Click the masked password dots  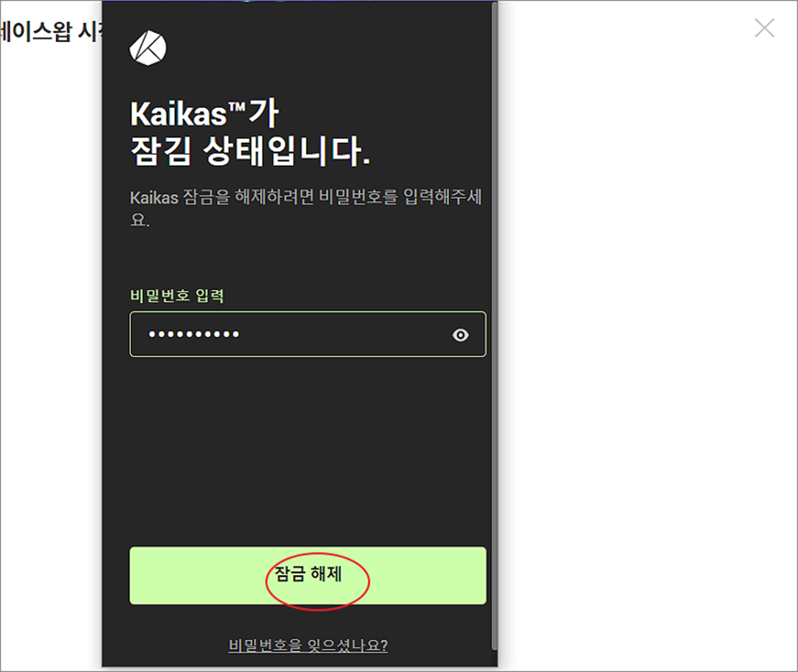[x=194, y=334]
